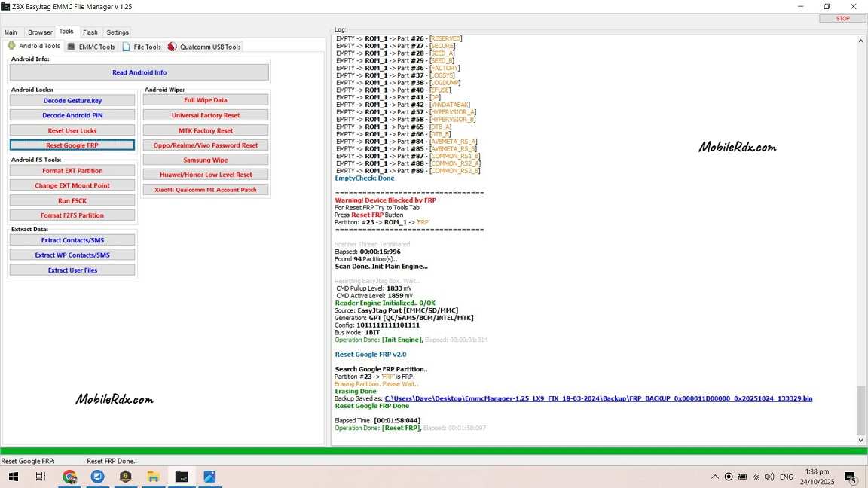Open the EMMC Tools sub-tab

(x=91, y=47)
